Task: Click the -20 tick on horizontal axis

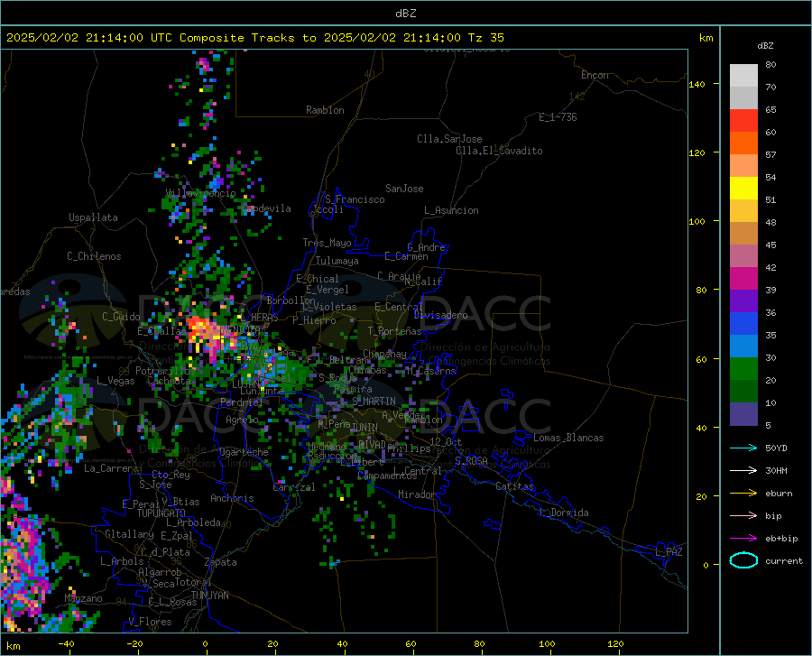Action: [x=134, y=643]
